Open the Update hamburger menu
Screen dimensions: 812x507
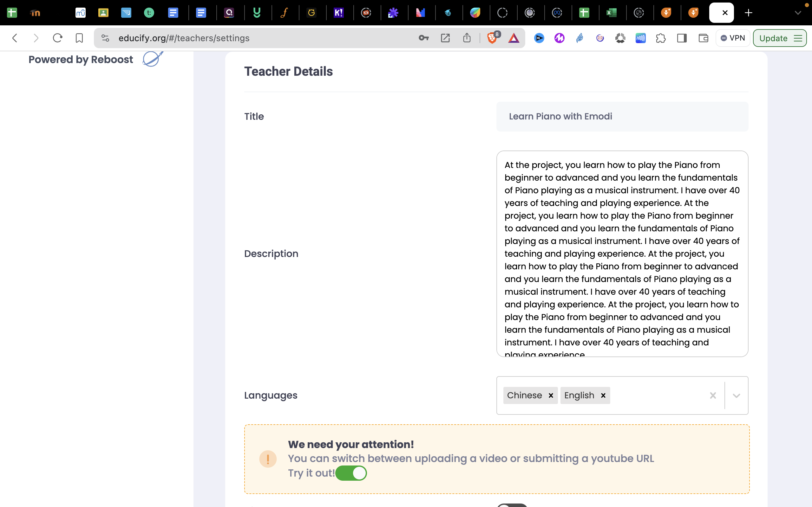pos(798,38)
